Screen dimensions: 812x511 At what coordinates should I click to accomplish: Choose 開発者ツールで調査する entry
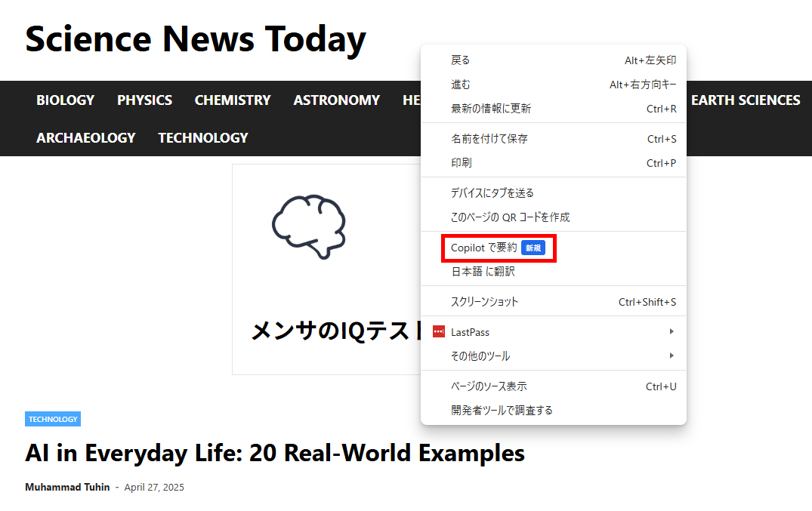pyautogui.click(x=554, y=411)
